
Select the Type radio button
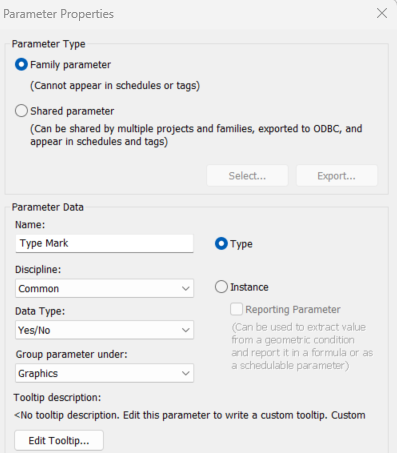[x=221, y=244]
